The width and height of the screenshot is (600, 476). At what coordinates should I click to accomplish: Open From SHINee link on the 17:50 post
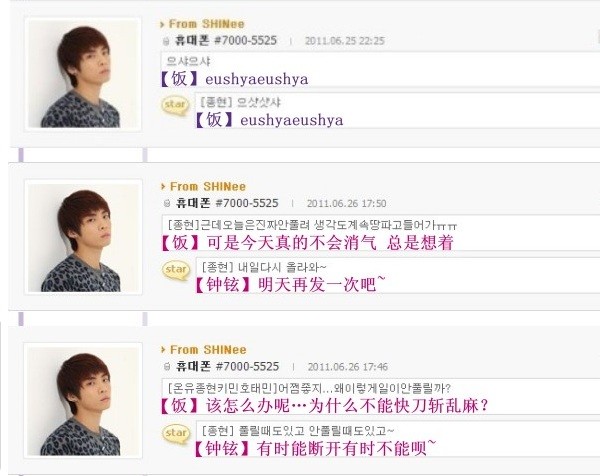(208, 187)
